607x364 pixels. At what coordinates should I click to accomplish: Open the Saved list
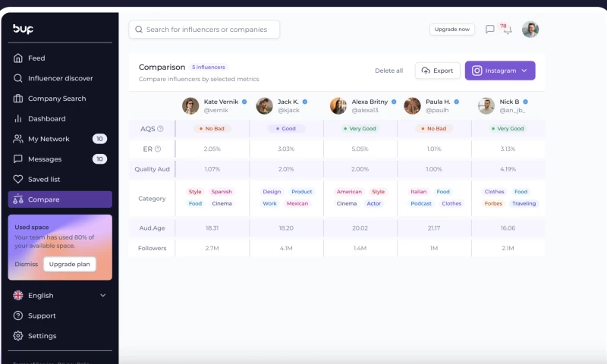60,179
